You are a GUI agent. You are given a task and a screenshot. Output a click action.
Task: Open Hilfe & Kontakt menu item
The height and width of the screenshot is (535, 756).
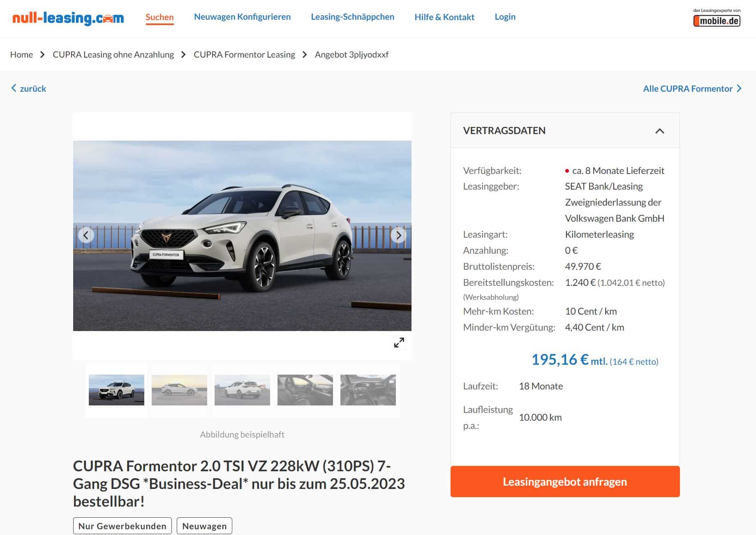click(x=444, y=17)
